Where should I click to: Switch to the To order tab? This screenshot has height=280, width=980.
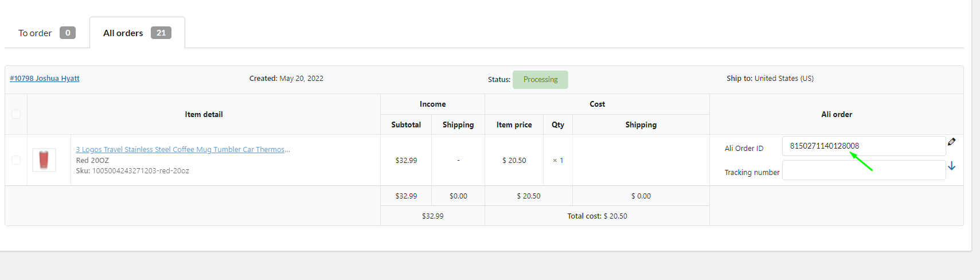pos(46,33)
